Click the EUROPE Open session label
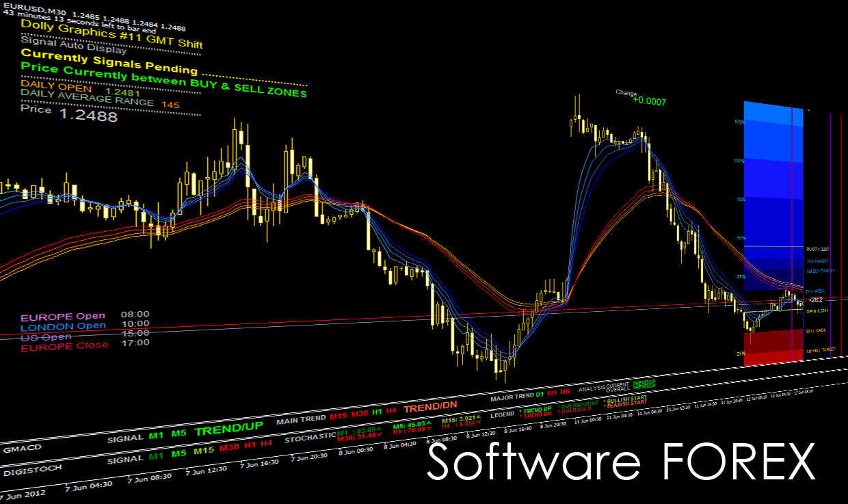The height and width of the screenshot is (504, 848). (64, 317)
